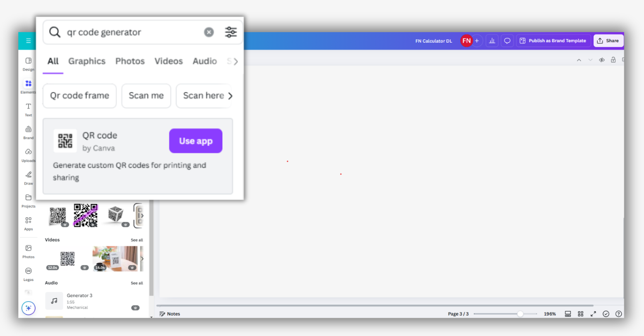Show more suggestion chips with the chevron
Viewport: 644px width, 336px height.
click(x=231, y=96)
